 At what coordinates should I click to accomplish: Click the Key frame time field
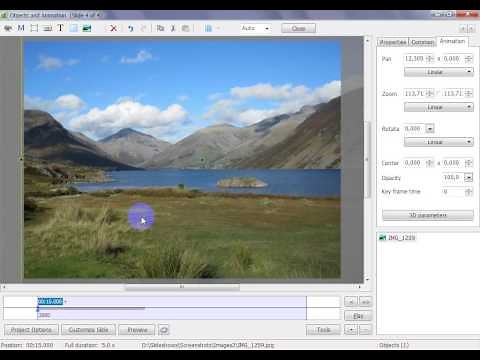click(453, 192)
